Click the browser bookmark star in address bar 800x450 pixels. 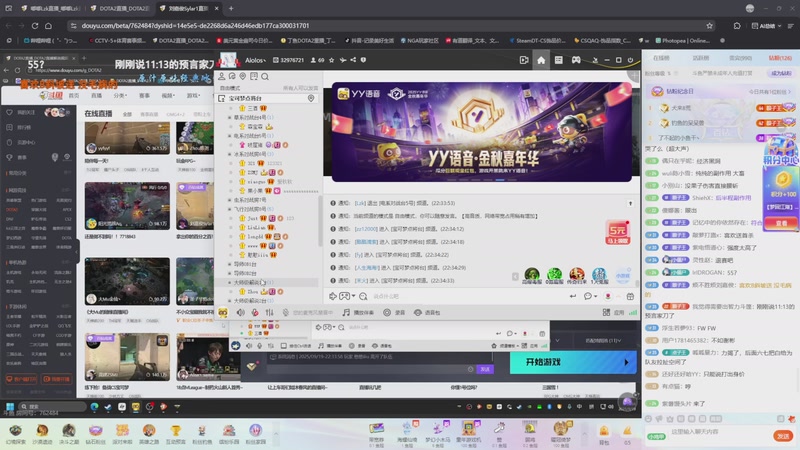[x=710, y=26]
